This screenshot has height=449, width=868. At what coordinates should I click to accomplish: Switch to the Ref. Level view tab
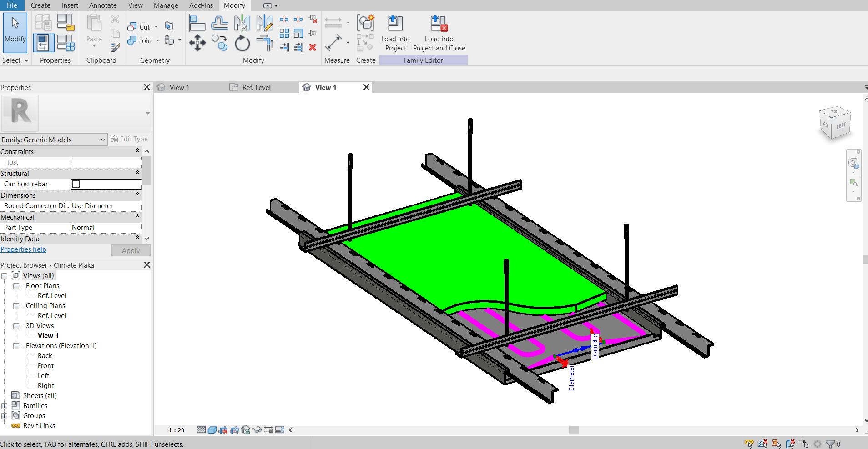pyautogui.click(x=256, y=88)
